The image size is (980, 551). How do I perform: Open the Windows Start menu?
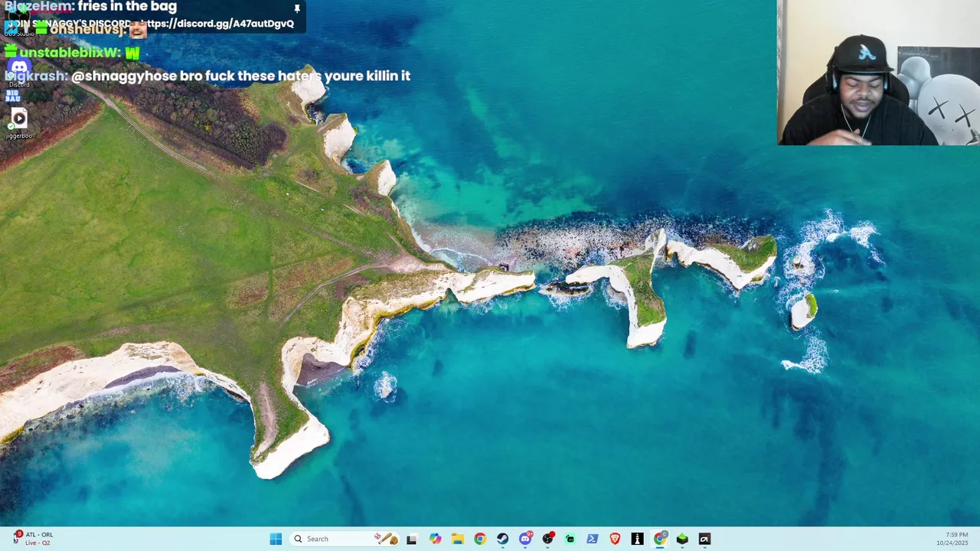click(276, 539)
